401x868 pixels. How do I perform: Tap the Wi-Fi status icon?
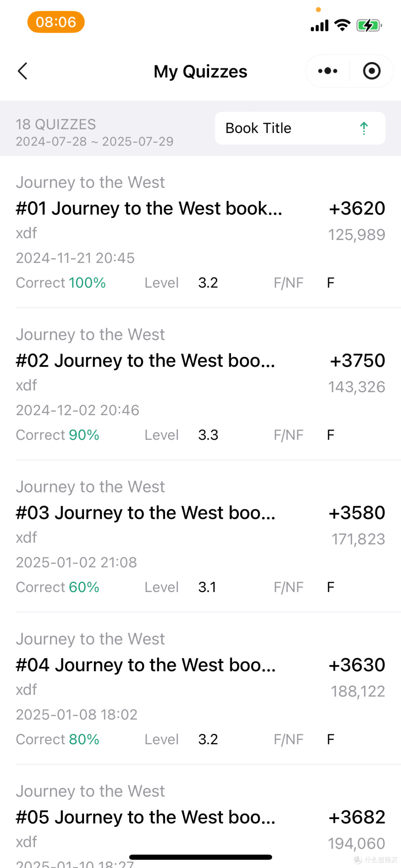pos(342,25)
